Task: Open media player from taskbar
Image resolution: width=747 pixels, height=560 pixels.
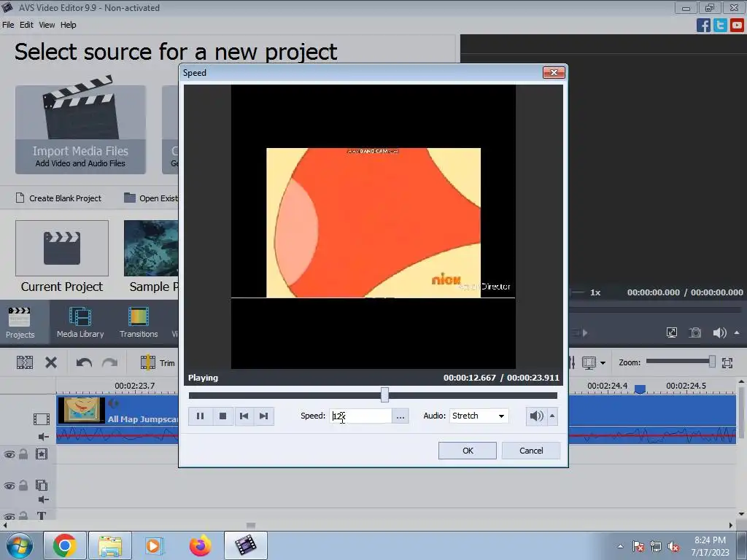Action: [x=154, y=545]
